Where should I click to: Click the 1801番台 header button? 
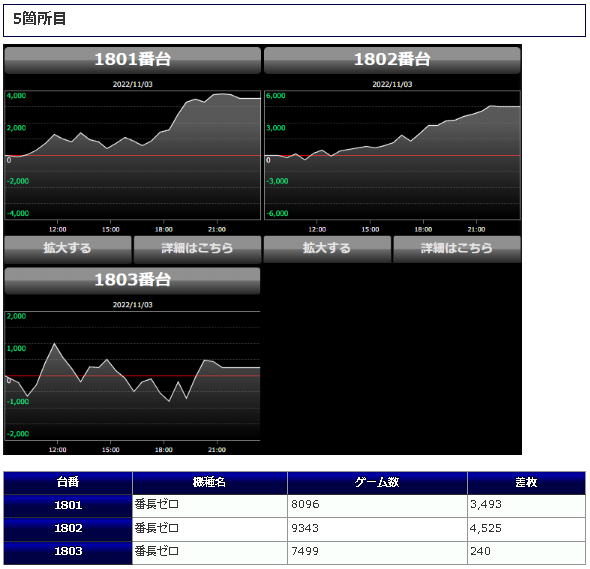point(132,59)
